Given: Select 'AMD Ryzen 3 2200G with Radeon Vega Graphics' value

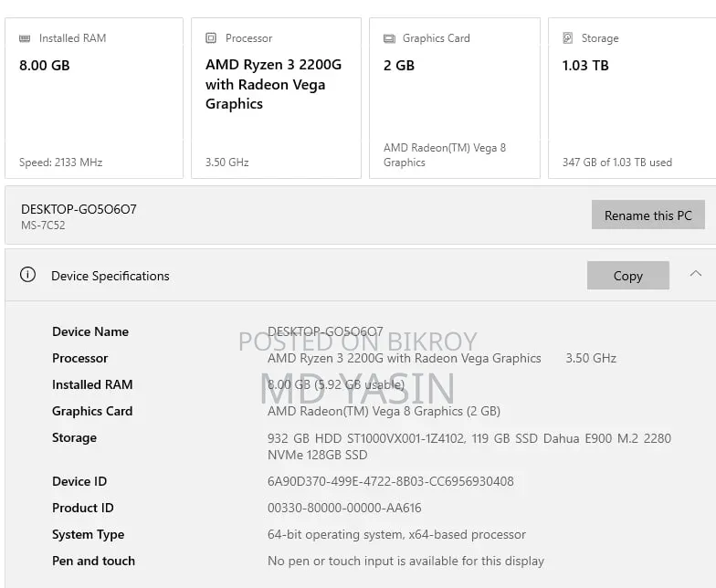Looking at the screenshot, I should tap(404, 358).
